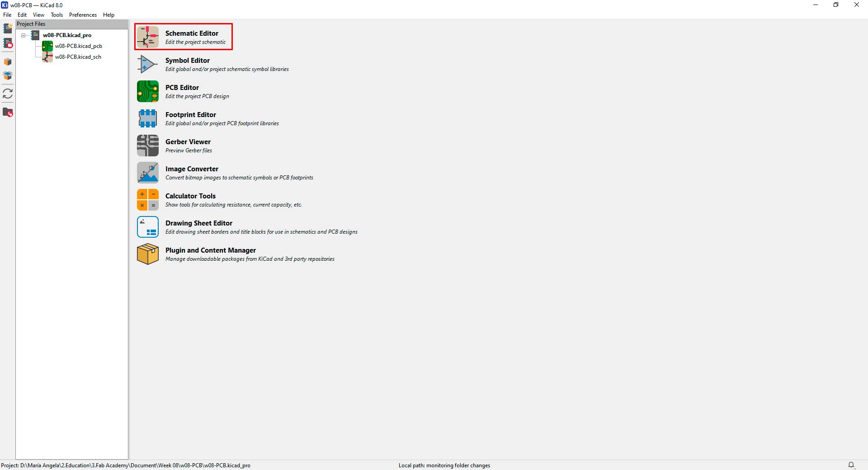Launch Calculator Tools from the orange calculator icon
Viewport: 868px width, 470px height.
click(148, 200)
